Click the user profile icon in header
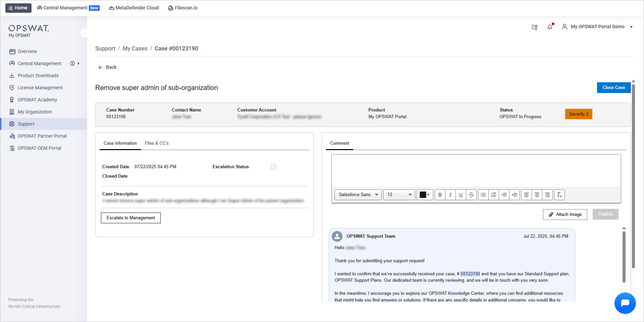The height and width of the screenshot is (322, 644). [565, 27]
